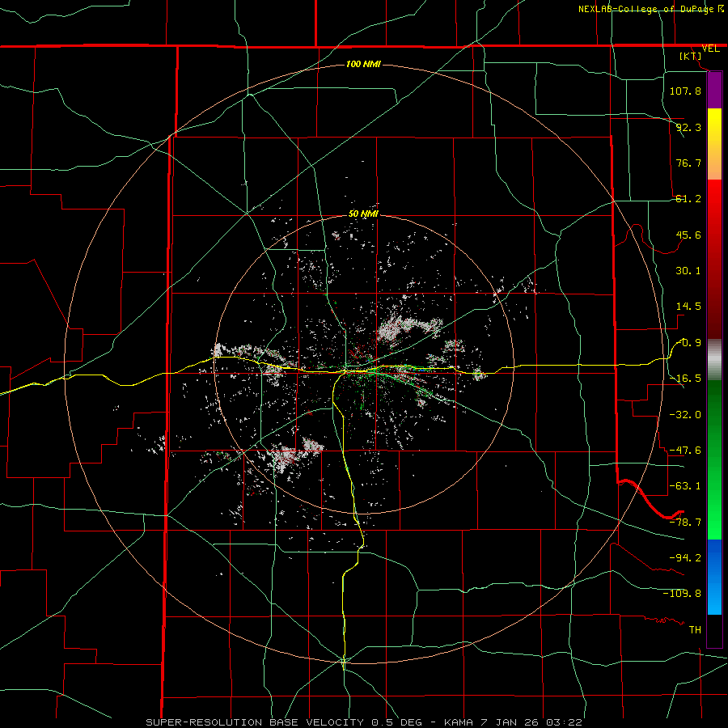Click the NEXLAB-College of DuPage watermark text
This screenshot has height=728, width=728.
[647, 9]
